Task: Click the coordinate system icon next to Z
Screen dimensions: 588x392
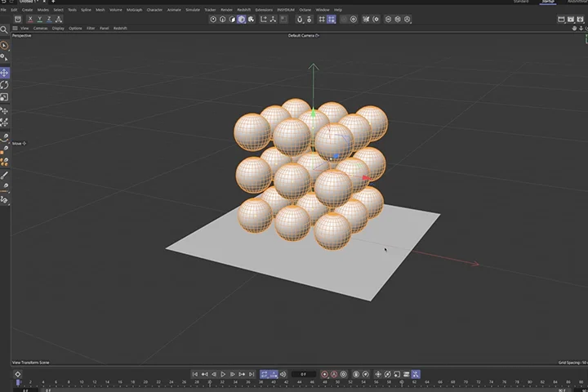Action: tap(59, 19)
